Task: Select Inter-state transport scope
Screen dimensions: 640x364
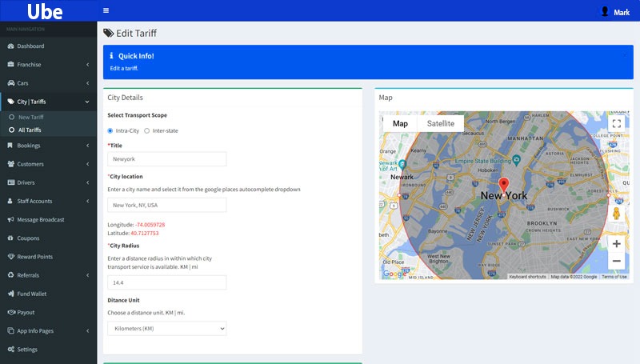Action: 146,130
